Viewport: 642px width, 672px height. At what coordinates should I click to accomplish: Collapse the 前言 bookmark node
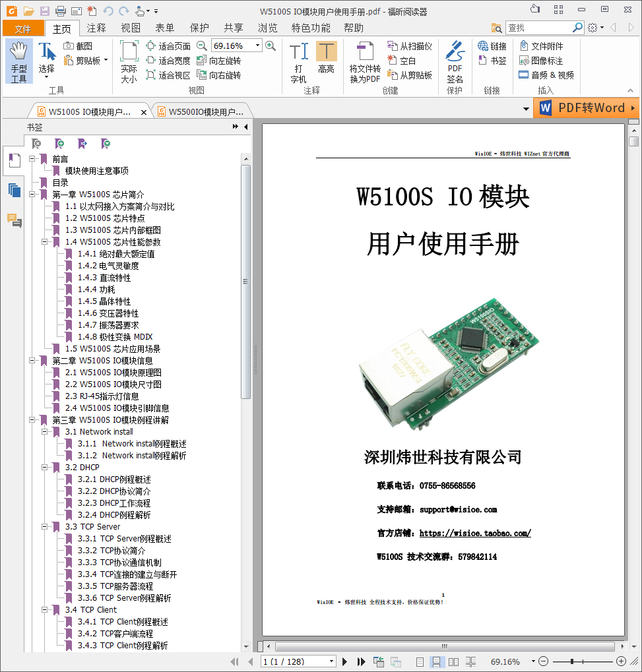pyautogui.click(x=32, y=159)
